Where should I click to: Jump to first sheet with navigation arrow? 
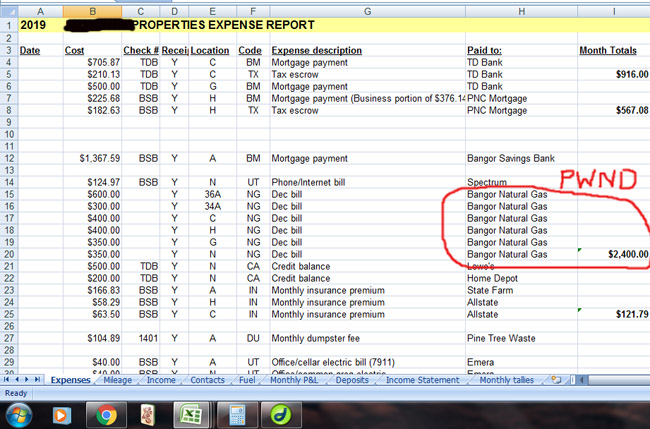click(7, 380)
